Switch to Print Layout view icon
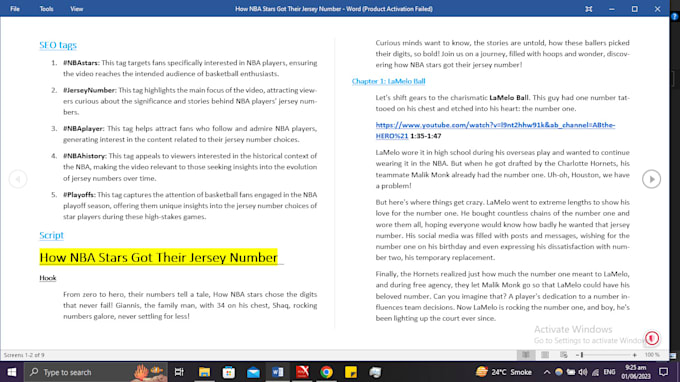680x382 pixels. 545,355
